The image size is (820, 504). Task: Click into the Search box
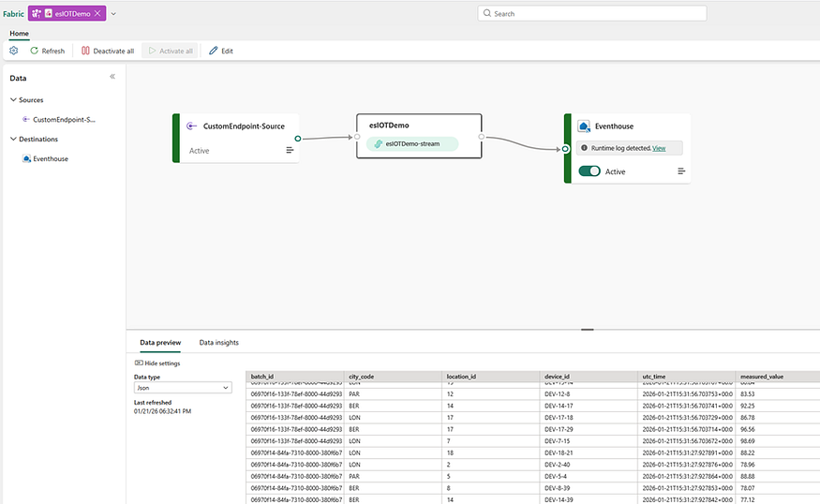[x=592, y=14]
